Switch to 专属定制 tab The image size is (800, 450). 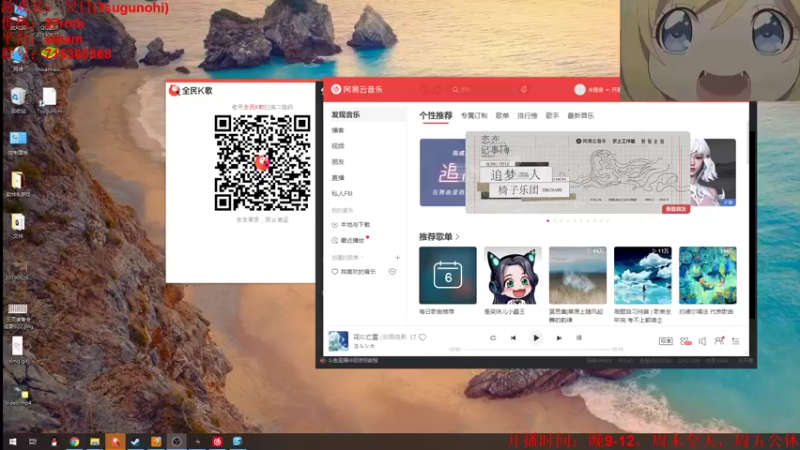coord(474,116)
